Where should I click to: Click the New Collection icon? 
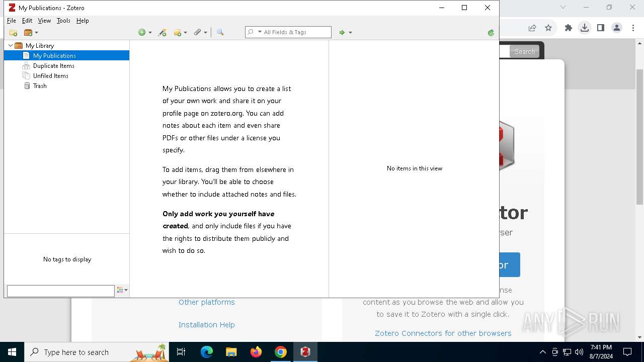click(x=14, y=33)
